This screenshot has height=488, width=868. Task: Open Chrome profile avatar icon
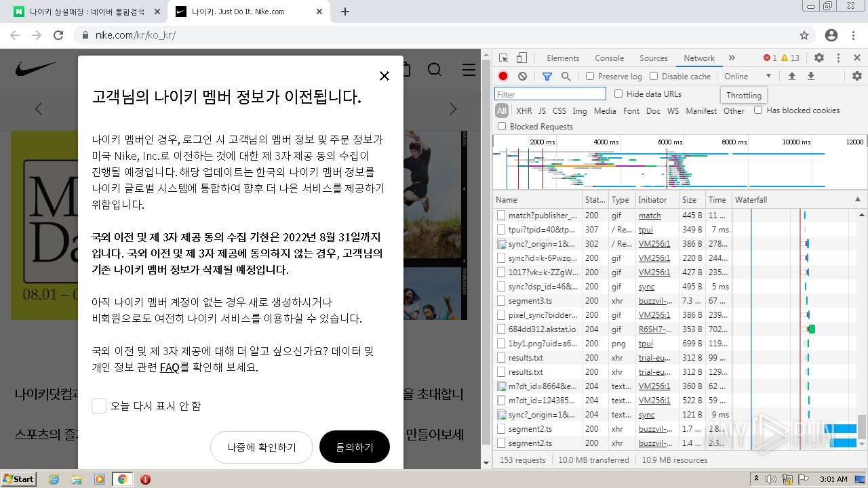(831, 35)
